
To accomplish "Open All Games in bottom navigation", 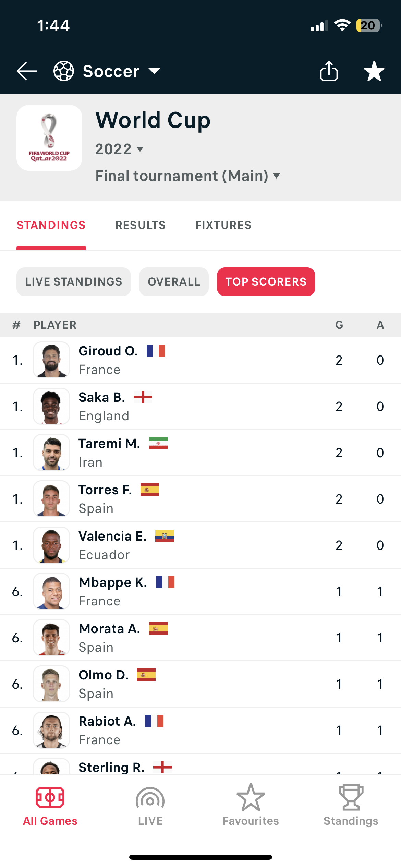I will 50,806.
